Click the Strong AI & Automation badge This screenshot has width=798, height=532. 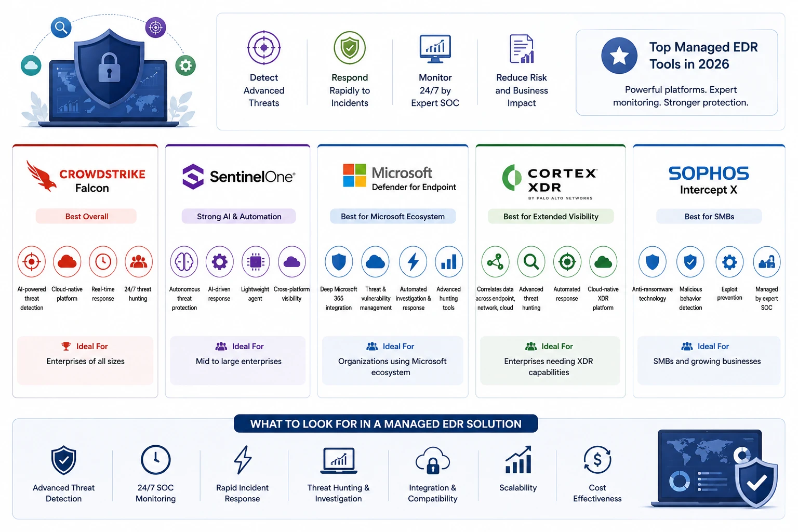(239, 216)
